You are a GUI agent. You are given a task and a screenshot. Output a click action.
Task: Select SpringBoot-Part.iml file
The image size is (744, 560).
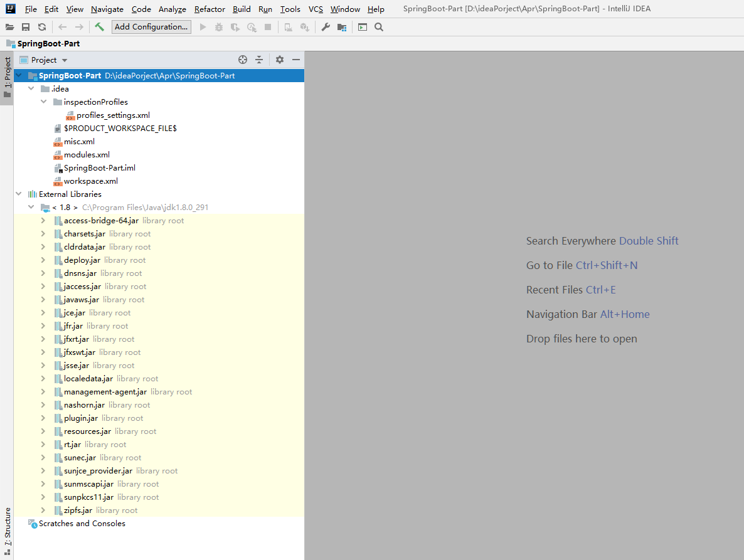point(100,168)
